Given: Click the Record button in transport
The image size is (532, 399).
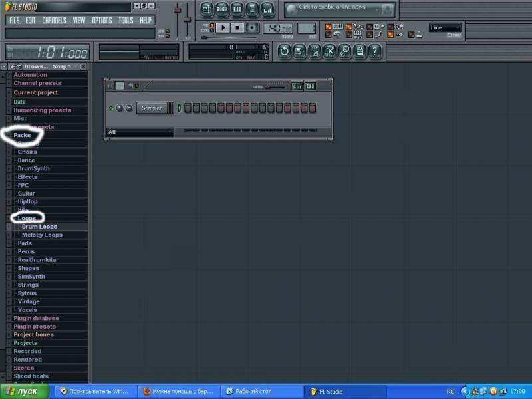Looking at the screenshot, I should (x=252, y=27).
